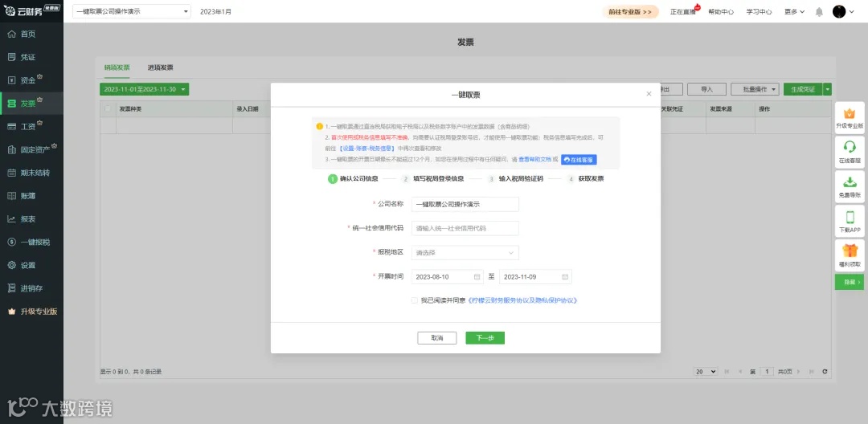Open the 账簿 ledgers module
This screenshot has width=868, height=424.
click(x=31, y=196)
